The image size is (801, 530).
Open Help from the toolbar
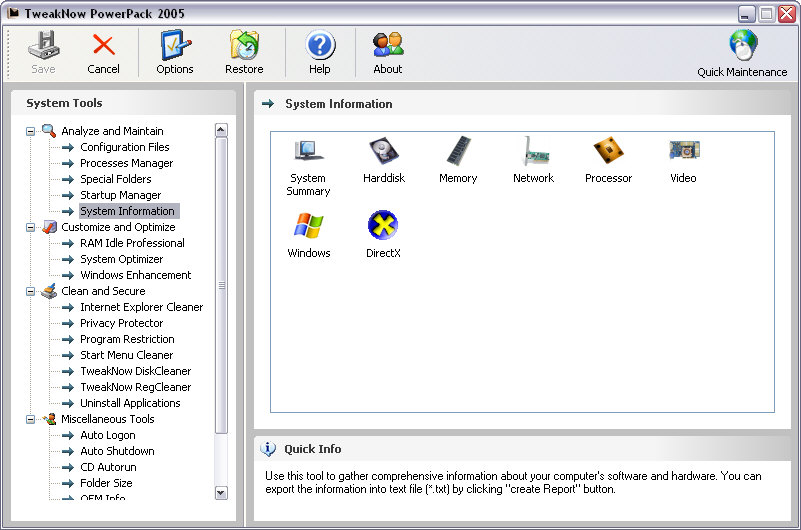coord(320,45)
